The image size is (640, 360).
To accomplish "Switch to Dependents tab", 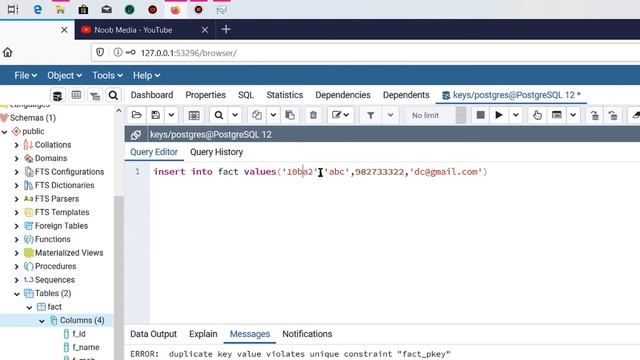I will (x=406, y=95).
